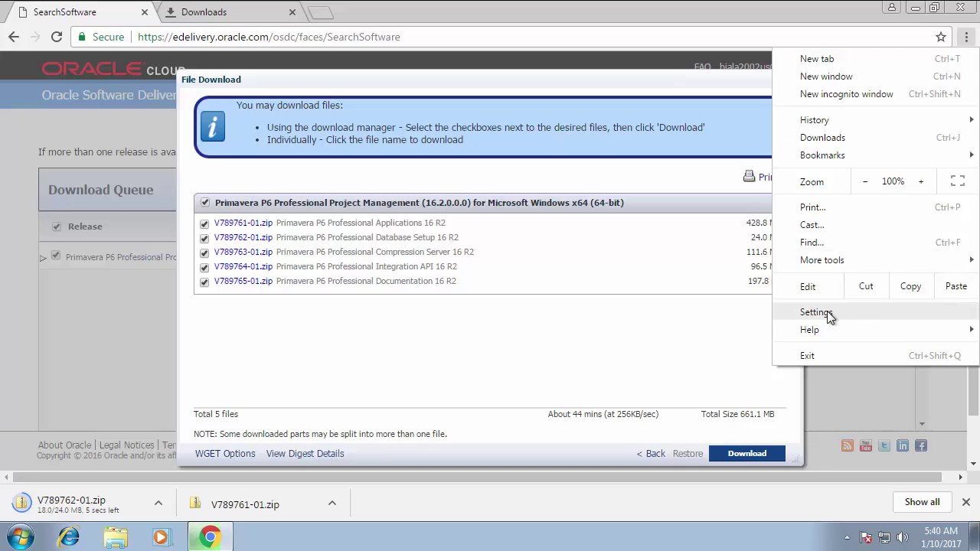Image resolution: width=980 pixels, height=551 pixels.
Task: Click the blue info icon in File Download
Action: [x=213, y=127]
